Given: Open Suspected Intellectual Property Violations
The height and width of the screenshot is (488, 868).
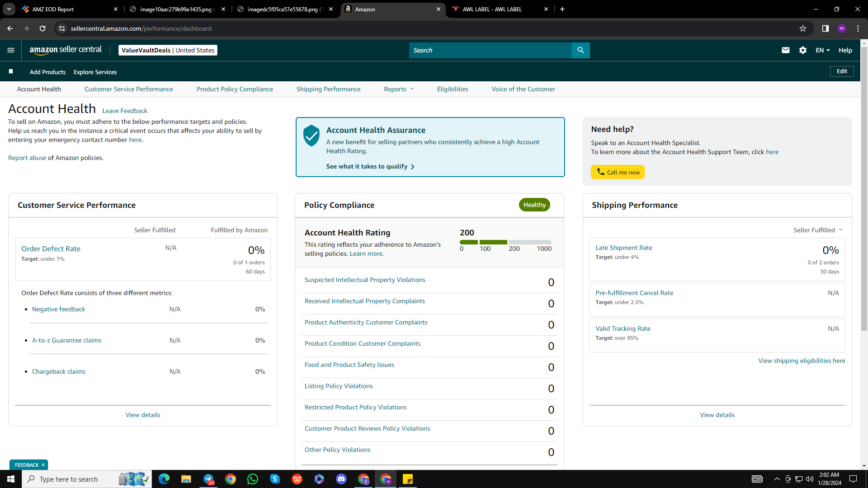Looking at the screenshot, I should pos(365,280).
